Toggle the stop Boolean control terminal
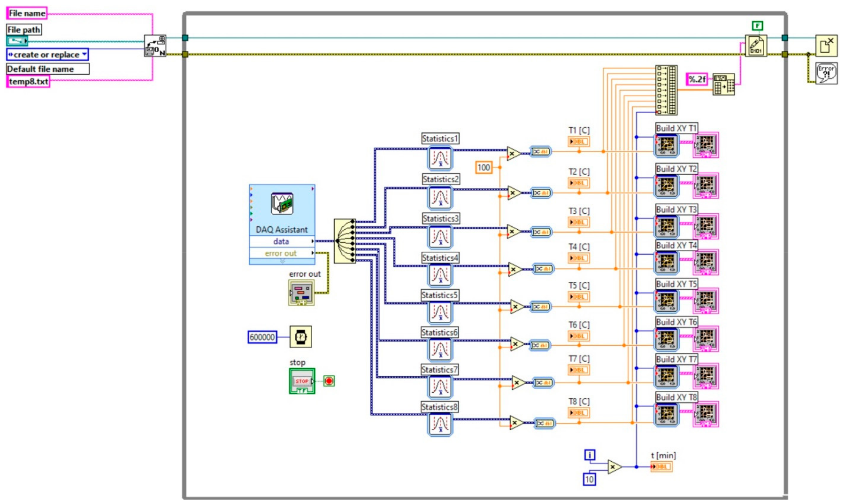Screen dimensions: 843x504 (x=302, y=381)
